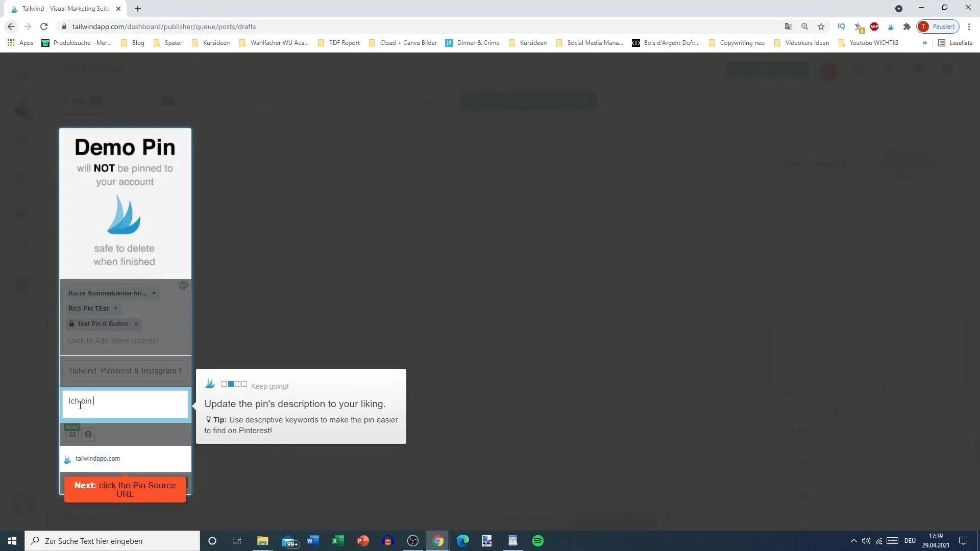
Task: Open the Social Media Mana... bookmark folder
Action: [590, 43]
